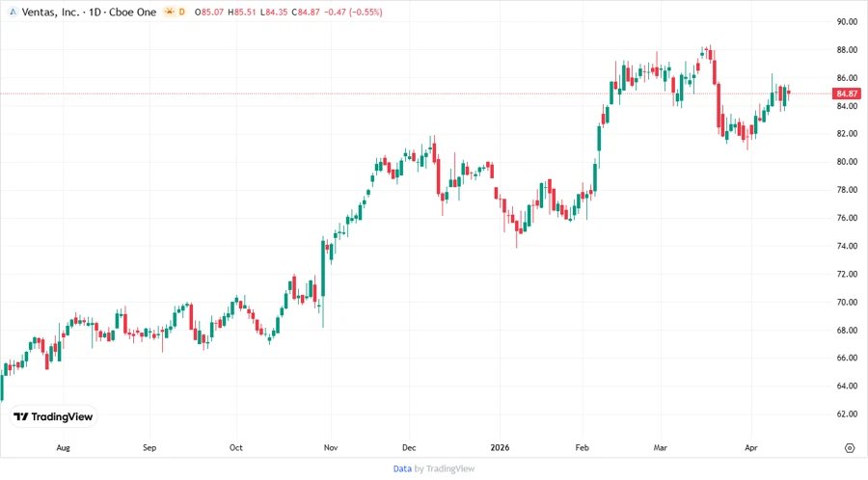Click the 'Ventas, Inc. · 1D · Cboe One' title

pos(89,12)
